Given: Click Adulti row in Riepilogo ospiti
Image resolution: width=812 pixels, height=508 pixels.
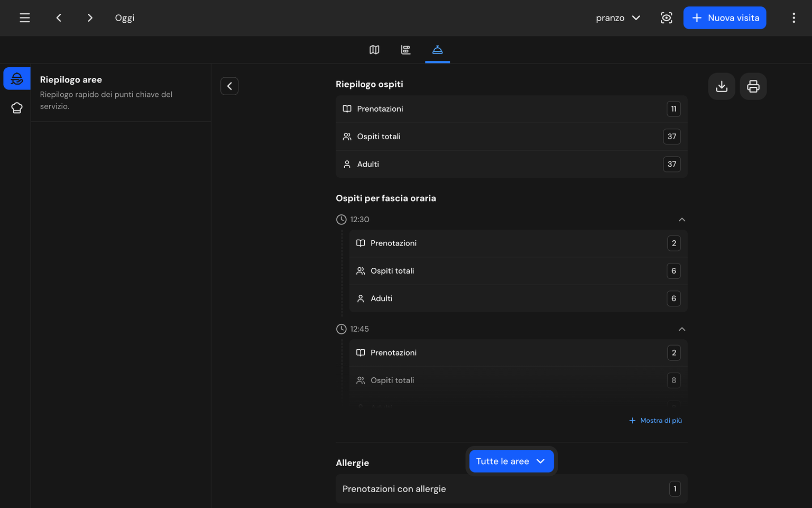Looking at the screenshot, I should (511, 164).
